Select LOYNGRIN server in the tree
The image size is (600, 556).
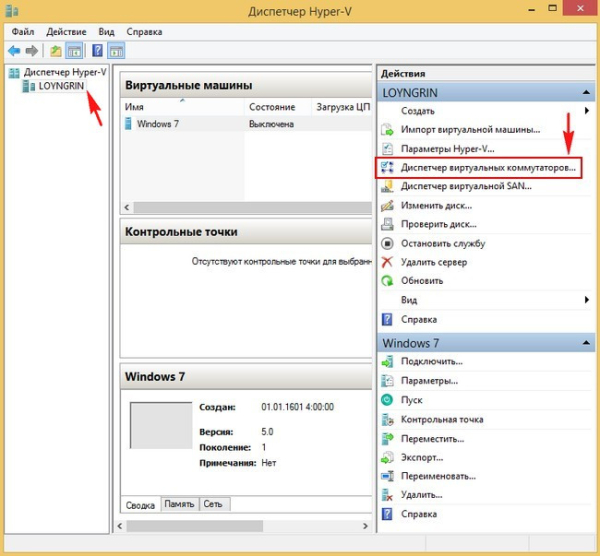coord(61,87)
